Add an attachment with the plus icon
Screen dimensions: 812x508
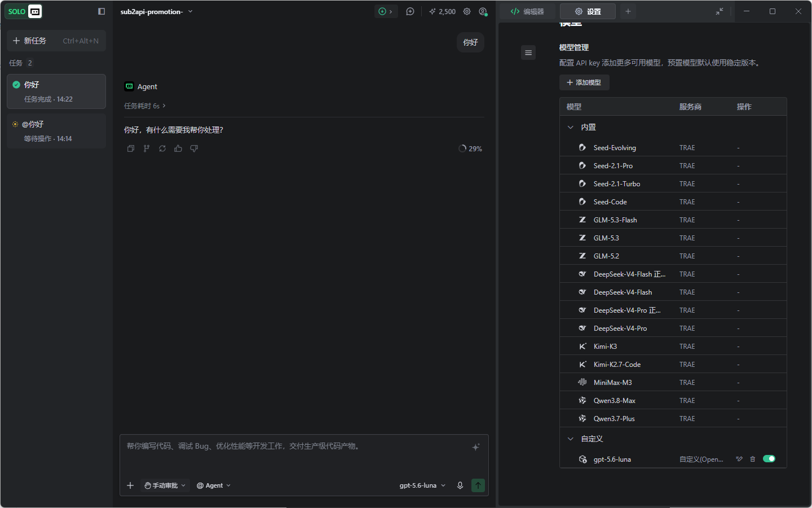pos(130,485)
